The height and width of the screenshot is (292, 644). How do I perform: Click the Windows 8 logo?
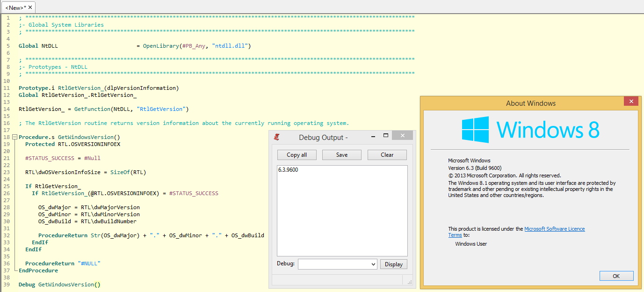[475, 130]
